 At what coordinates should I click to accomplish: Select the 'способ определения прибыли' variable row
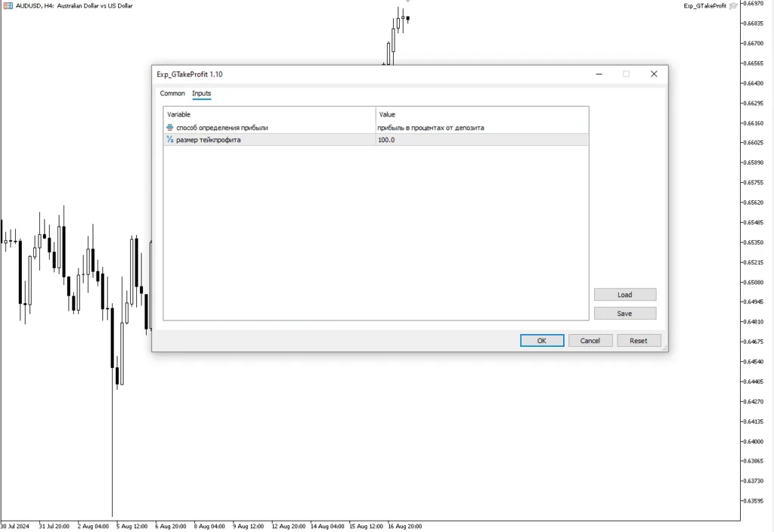376,127
